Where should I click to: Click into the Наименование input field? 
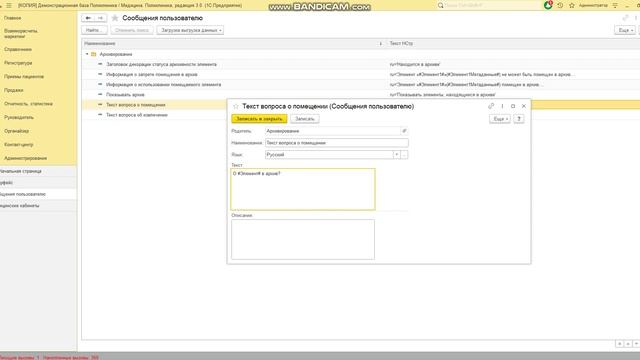(337, 143)
